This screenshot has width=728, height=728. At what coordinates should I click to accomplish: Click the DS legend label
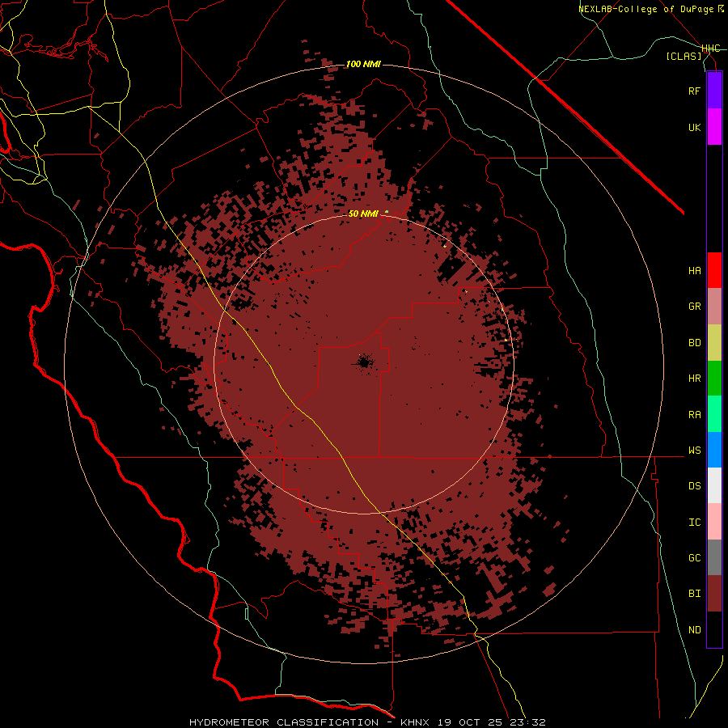point(694,486)
